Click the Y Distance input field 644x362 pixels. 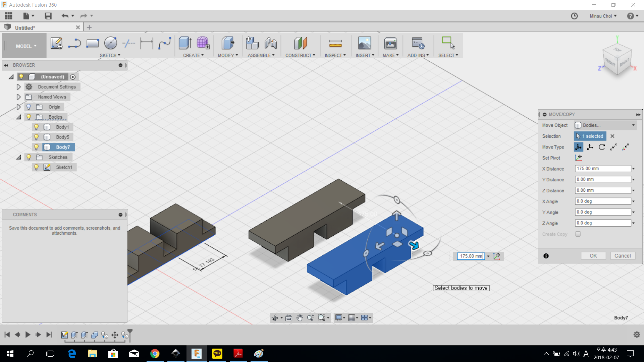(x=603, y=180)
